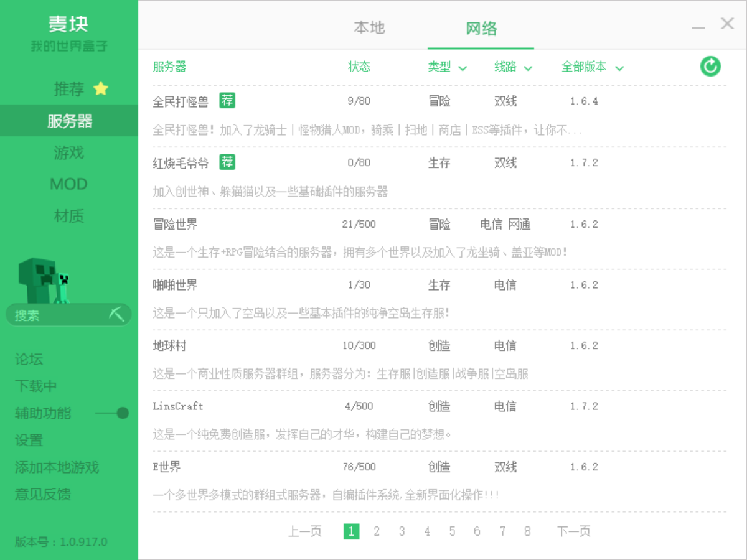Screen dimensions: 747x560
Task: Click the green refresh server list icon
Action: pyautogui.click(x=710, y=66)
